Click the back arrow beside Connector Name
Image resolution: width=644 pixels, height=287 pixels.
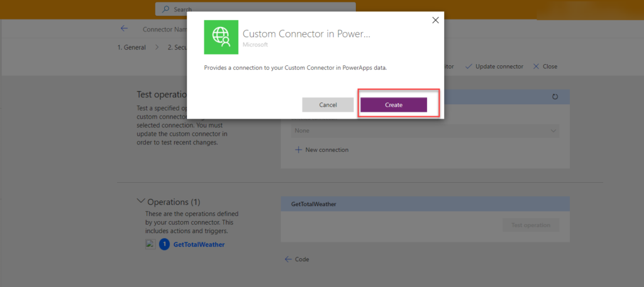tap(124, 28)
